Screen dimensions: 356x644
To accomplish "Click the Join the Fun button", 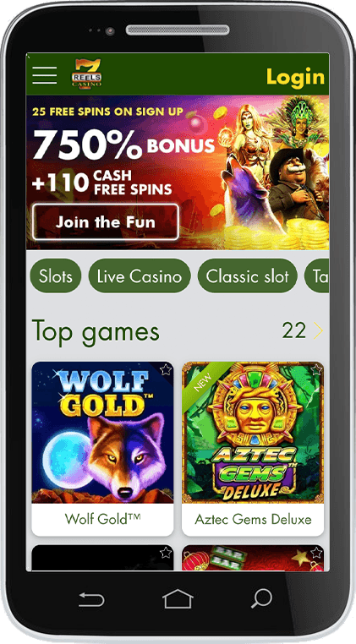I will click(x=106, y=222).
